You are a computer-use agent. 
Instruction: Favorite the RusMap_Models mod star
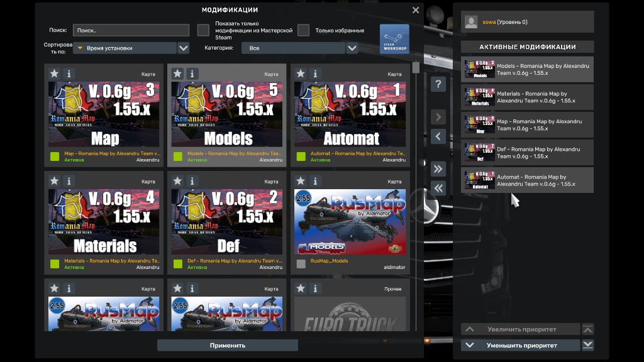[x=301, y=181]
